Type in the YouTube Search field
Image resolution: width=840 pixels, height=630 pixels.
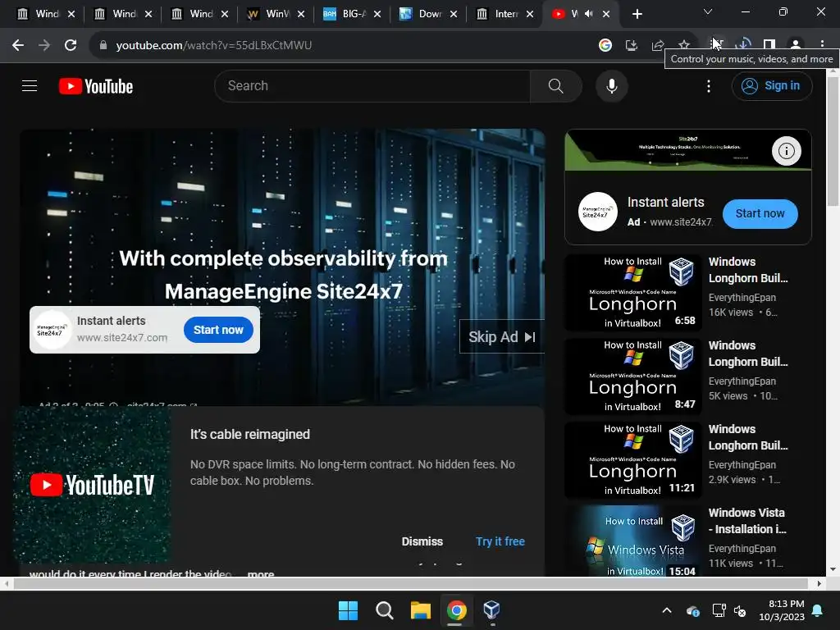(x=373, y=85)
